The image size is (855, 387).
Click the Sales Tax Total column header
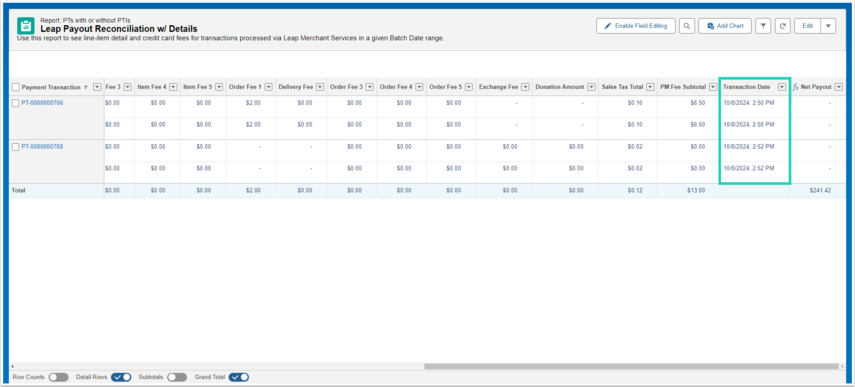coord(622,87)
